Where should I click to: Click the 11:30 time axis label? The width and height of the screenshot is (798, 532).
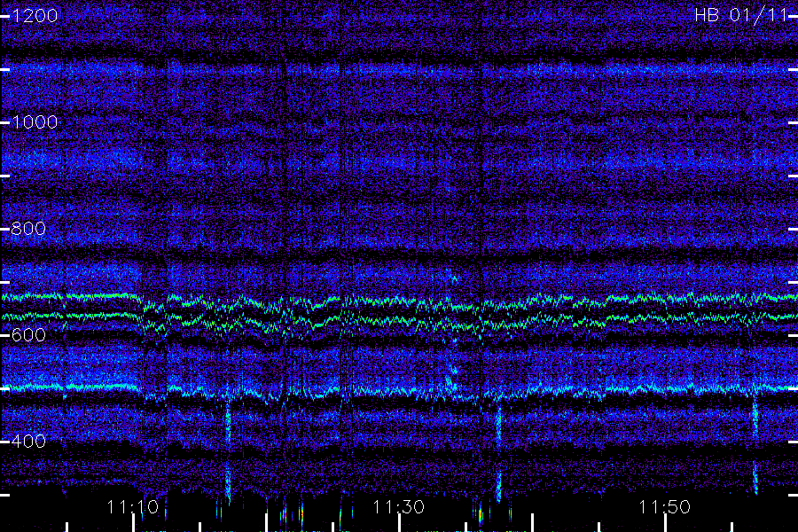coord(398,507)
